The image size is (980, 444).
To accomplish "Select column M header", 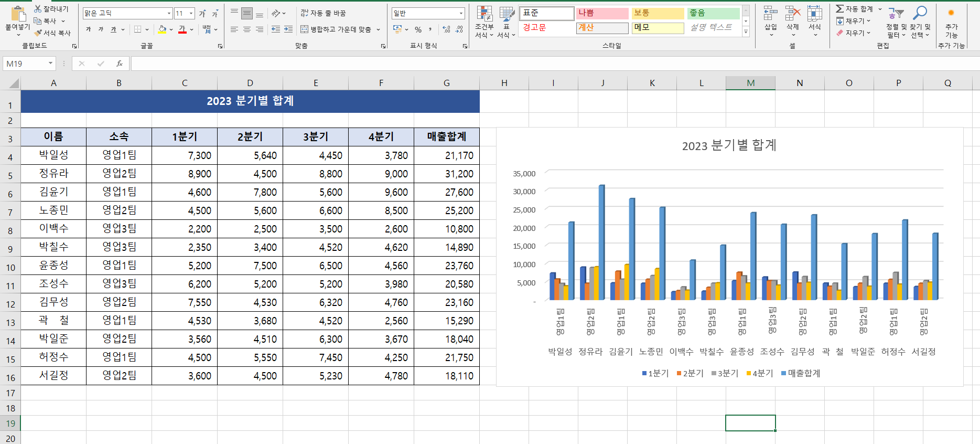I will (x=750, y=83).
